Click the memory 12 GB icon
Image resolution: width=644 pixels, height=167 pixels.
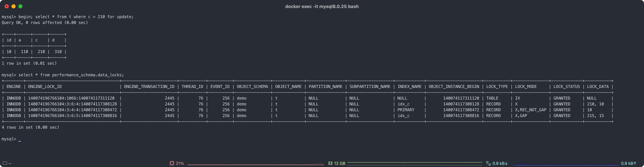tap(330, 163)
